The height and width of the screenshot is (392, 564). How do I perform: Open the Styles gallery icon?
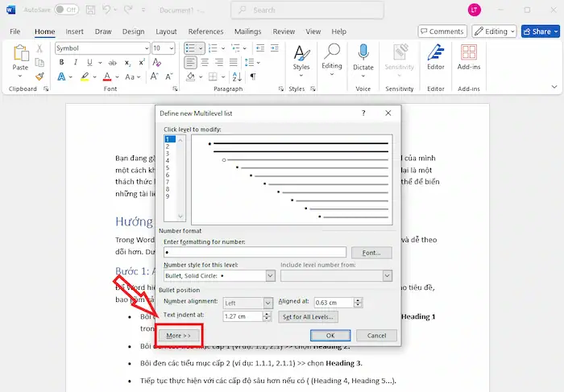point(301,55)
